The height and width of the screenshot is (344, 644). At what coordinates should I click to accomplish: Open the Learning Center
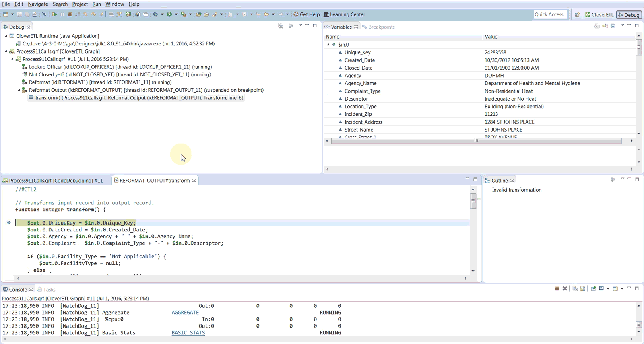click(x=345, y=14)
